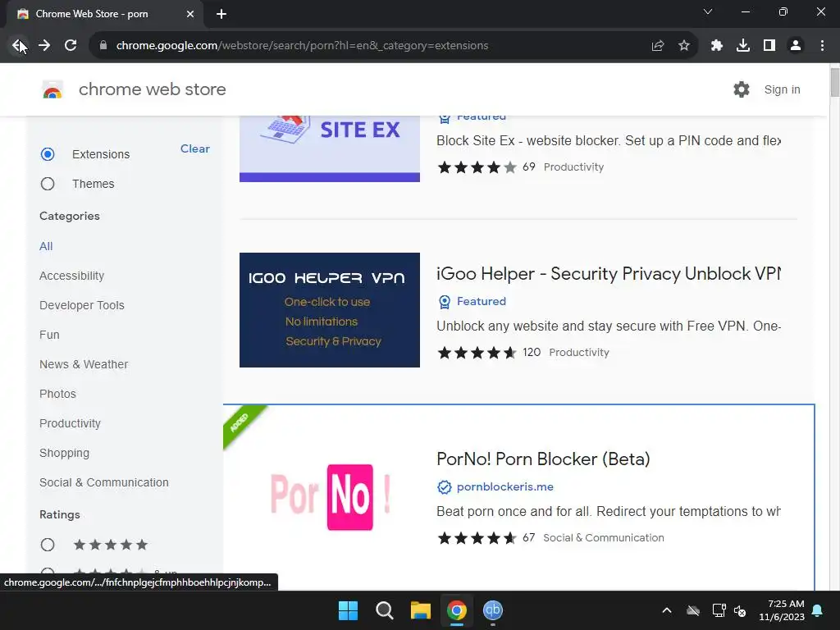840x630 pixels.
Task: Click the page vertical scrollbar thumb
Action: 834,82
